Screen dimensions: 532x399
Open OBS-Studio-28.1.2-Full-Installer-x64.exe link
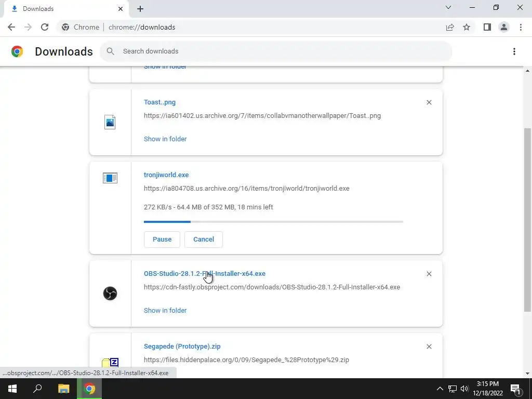coord(205,274)
